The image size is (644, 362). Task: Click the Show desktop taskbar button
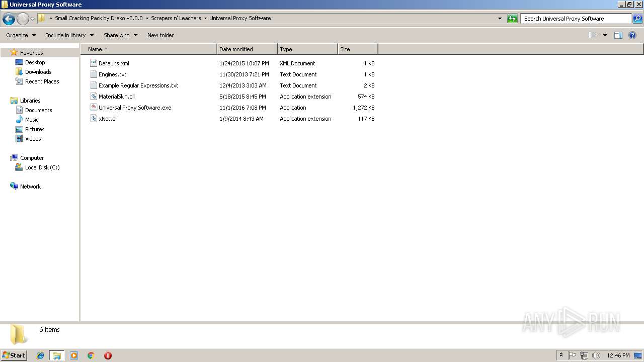coord(639,355)
